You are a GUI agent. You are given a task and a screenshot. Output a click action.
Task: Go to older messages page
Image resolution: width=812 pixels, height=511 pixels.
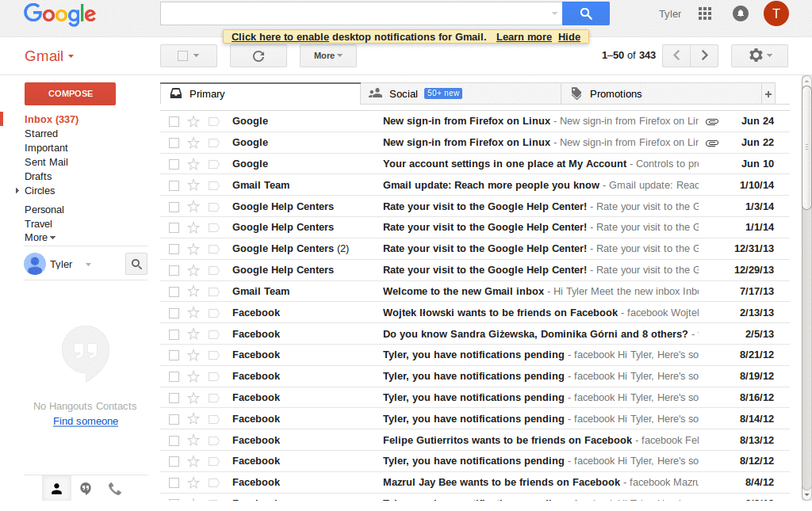(704, 56)
